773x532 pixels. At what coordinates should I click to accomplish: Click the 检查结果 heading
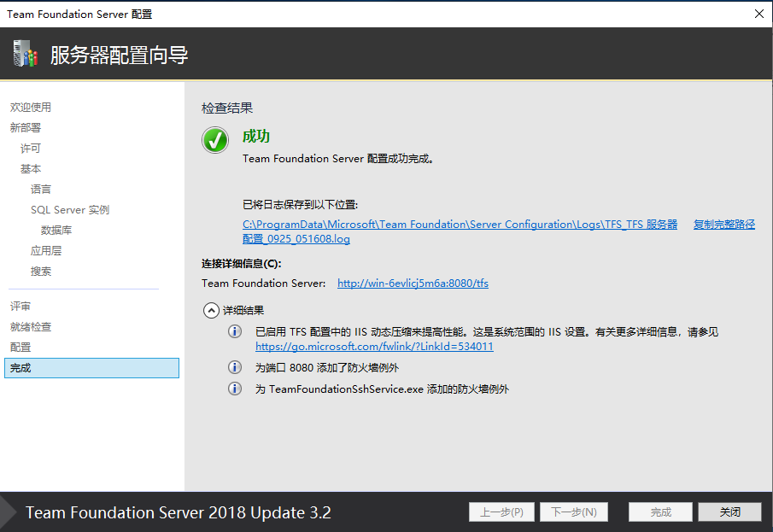coord(226,108)
